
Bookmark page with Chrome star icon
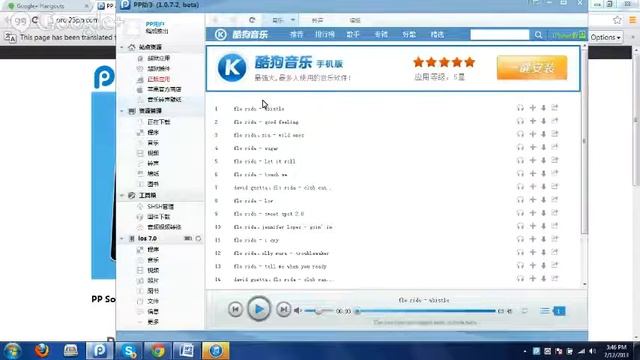click(x=617, y=20)
